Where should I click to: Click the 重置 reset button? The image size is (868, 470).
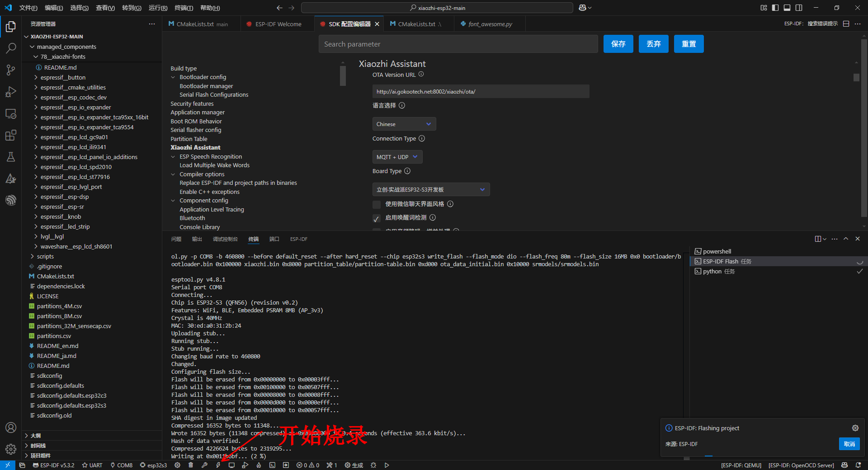(x=689, y=44)
